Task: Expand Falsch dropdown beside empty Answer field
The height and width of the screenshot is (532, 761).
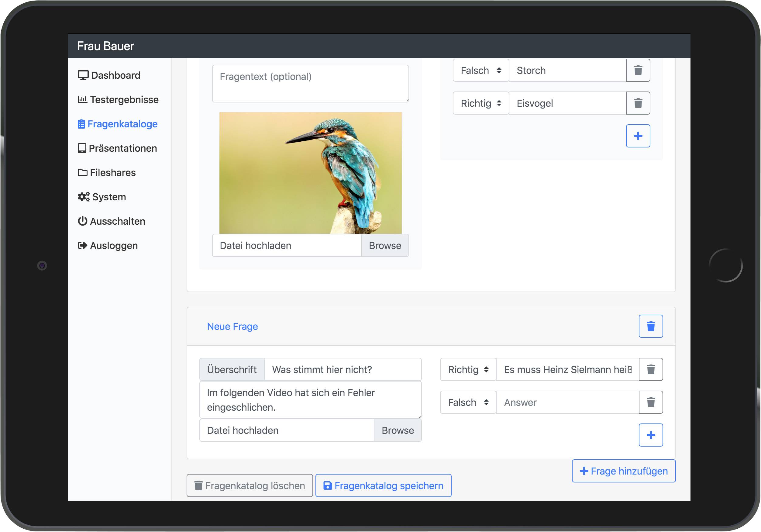Action: (x=468, y=402)
